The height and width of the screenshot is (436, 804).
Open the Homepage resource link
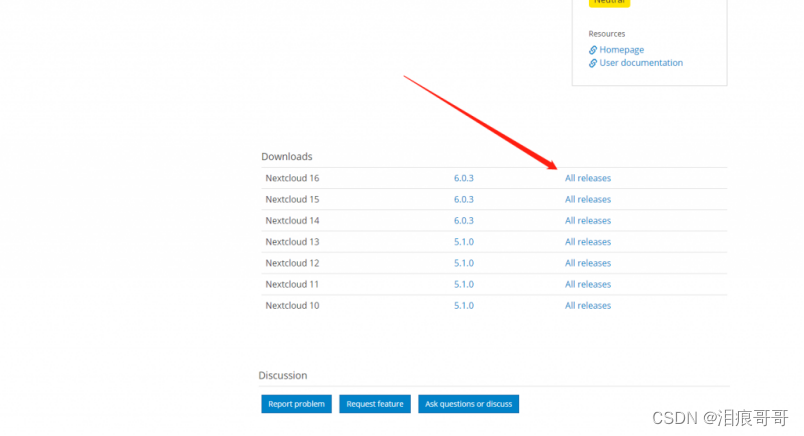621,50
